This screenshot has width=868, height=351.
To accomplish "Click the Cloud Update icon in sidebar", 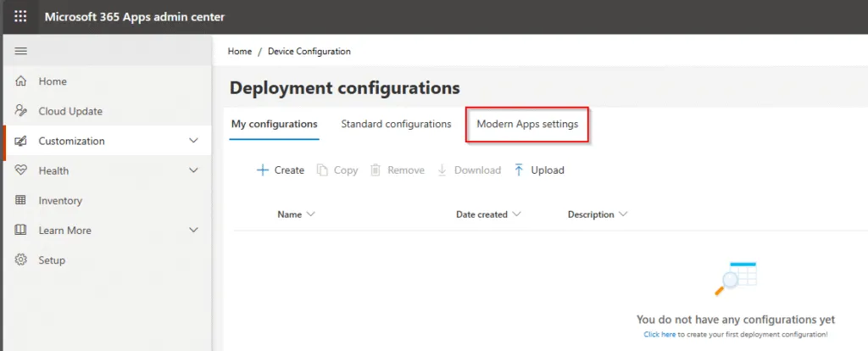I will click(x=20, y=111).
